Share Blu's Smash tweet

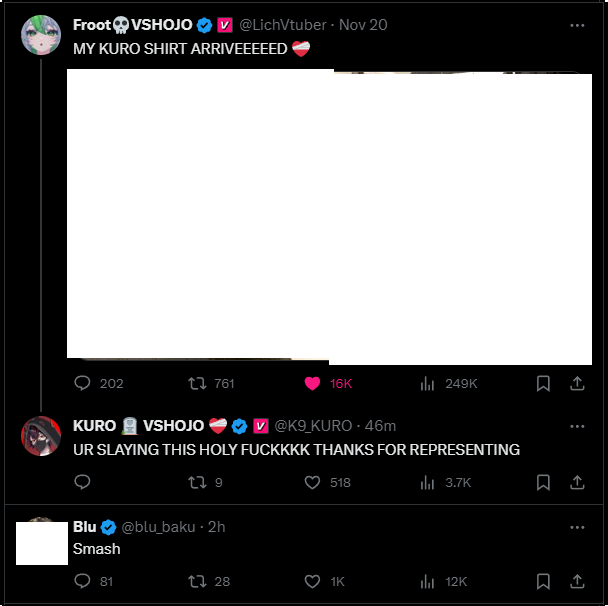(x=577, y=581)
